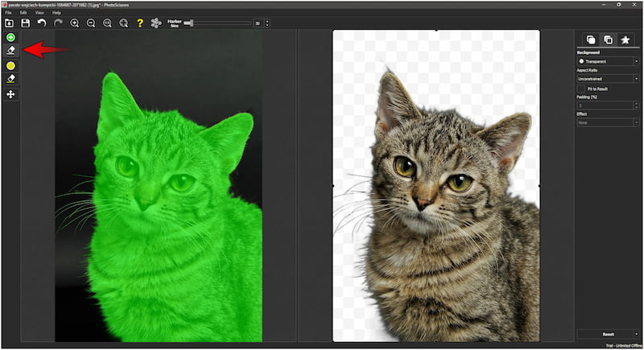Undo the last action

coord(42,23)
